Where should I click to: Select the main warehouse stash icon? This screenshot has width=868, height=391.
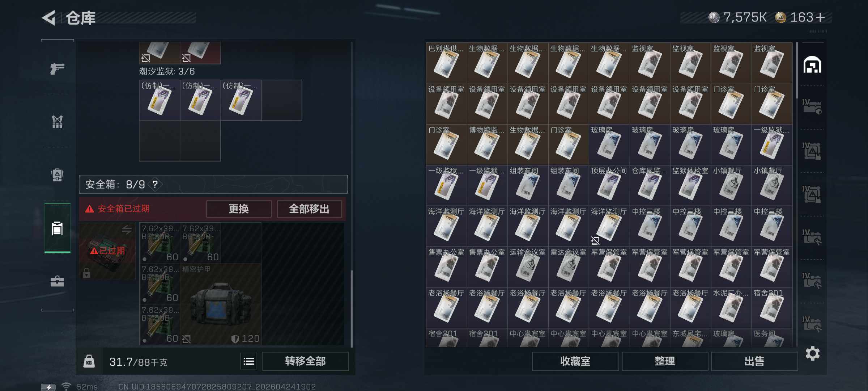[x=812, y=65]
